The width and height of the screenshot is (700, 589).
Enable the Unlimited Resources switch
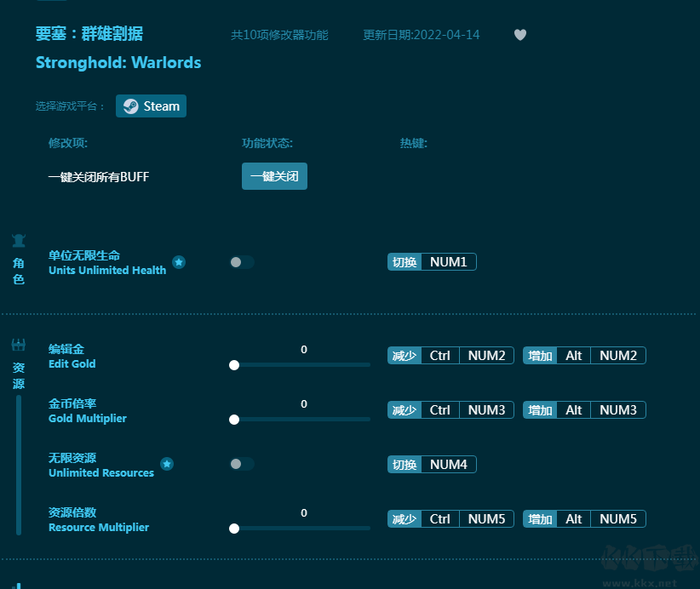(x=242, y=464)
